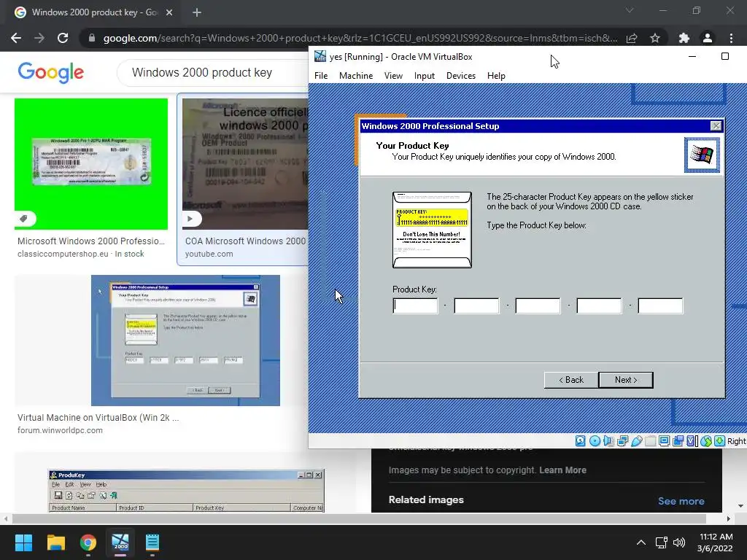The height and width of the screenshot is (560, 747).
Task: Click the green arrow host key icon
Action: (719, 441)
